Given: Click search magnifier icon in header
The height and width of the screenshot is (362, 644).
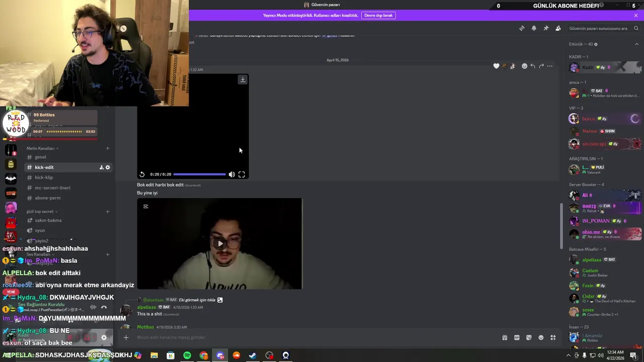Looking at the screenshot, I should (636, 29).
